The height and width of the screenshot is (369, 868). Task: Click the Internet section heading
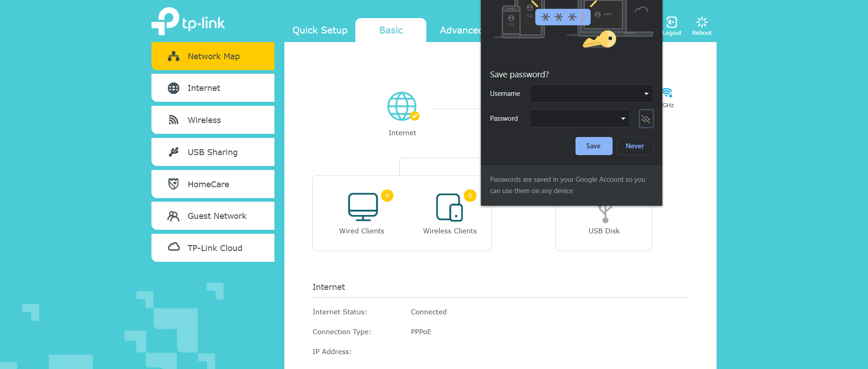click(329, 287)
